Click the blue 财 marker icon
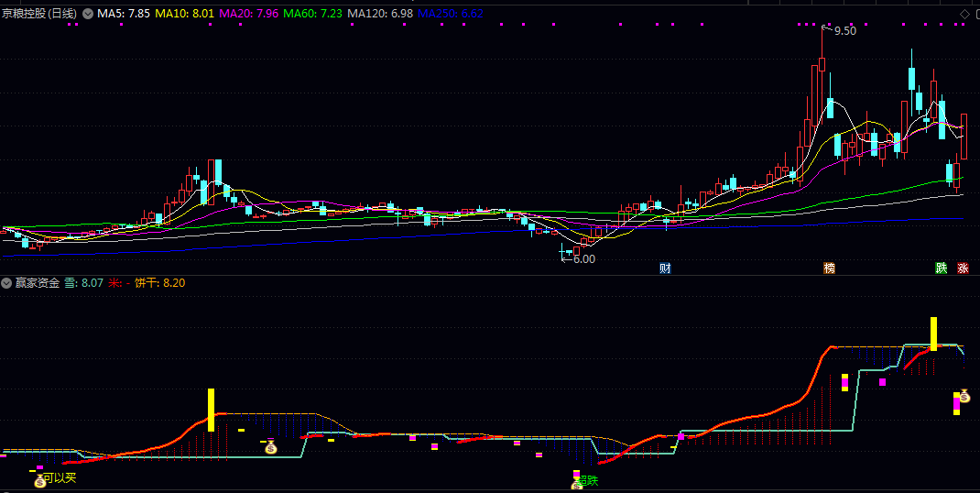The image size is (980, 493). 666,268
